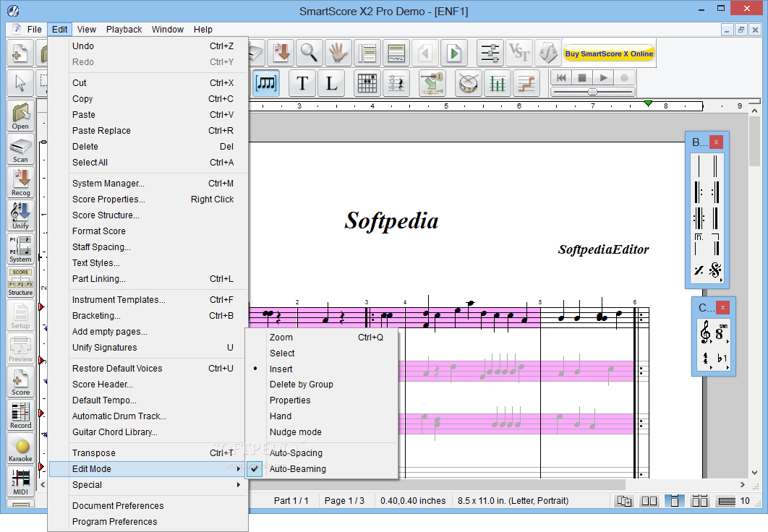Select the hand pan tool

pyautogui.click(x=338, y=52)
